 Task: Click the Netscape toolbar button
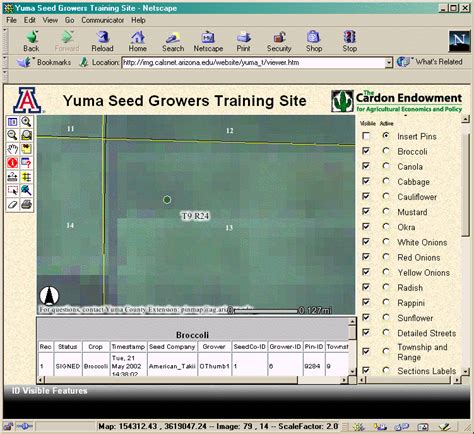click(208, 41)
